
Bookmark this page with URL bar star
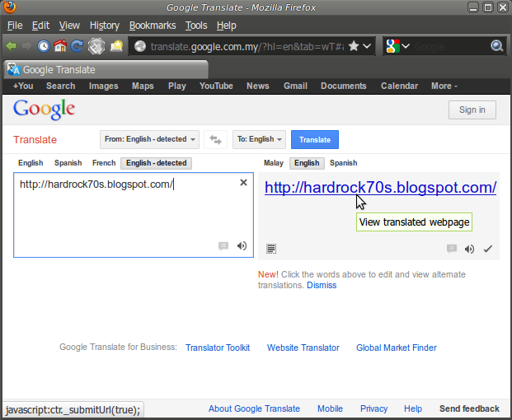pyautogui.click(x=354, y=46)
